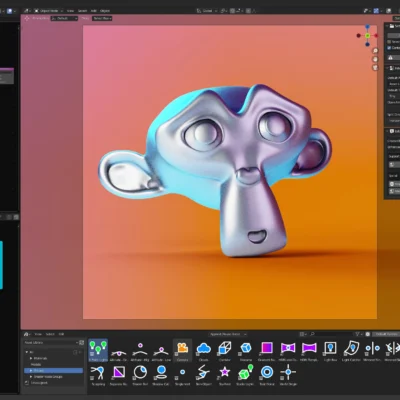This screenshot has width=400, height=400.
Task: Open the Select Box drag dropdown
Action: pos(102,18)
